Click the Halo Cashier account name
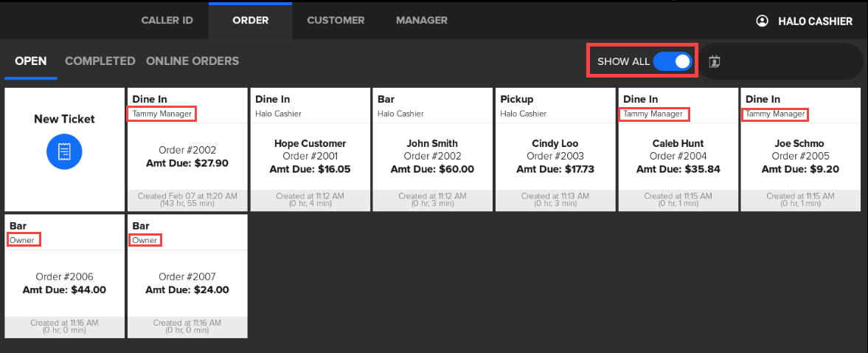 [815, 21]
